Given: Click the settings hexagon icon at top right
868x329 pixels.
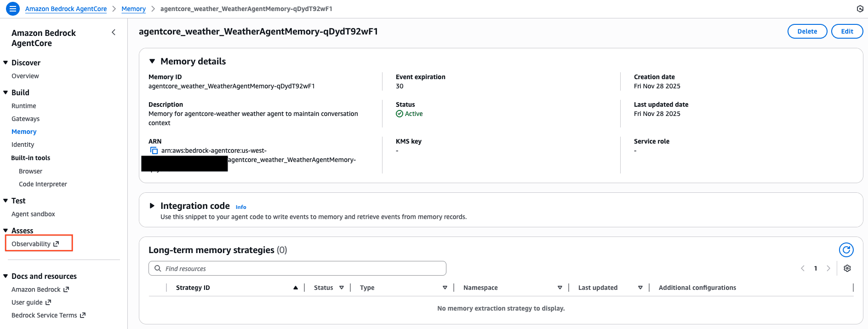Looking at the screenshot, I should (860, 9).
